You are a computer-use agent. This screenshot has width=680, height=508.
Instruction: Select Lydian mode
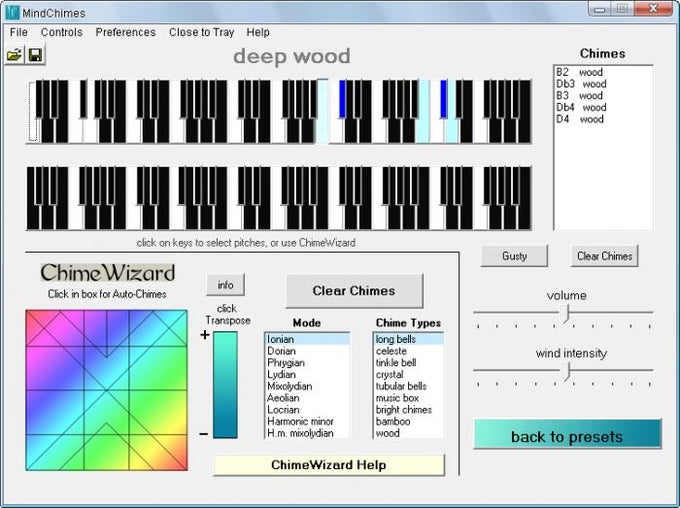pos(307,374)
